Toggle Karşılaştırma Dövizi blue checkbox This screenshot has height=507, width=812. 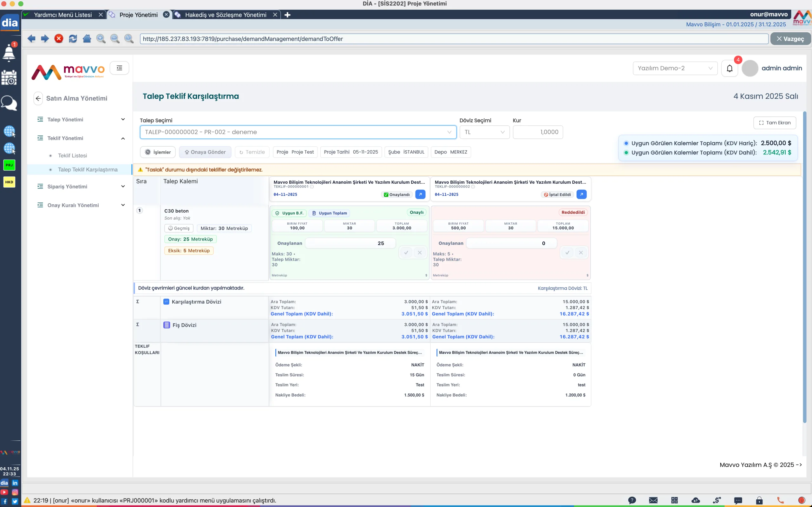(x=166, y=301)
